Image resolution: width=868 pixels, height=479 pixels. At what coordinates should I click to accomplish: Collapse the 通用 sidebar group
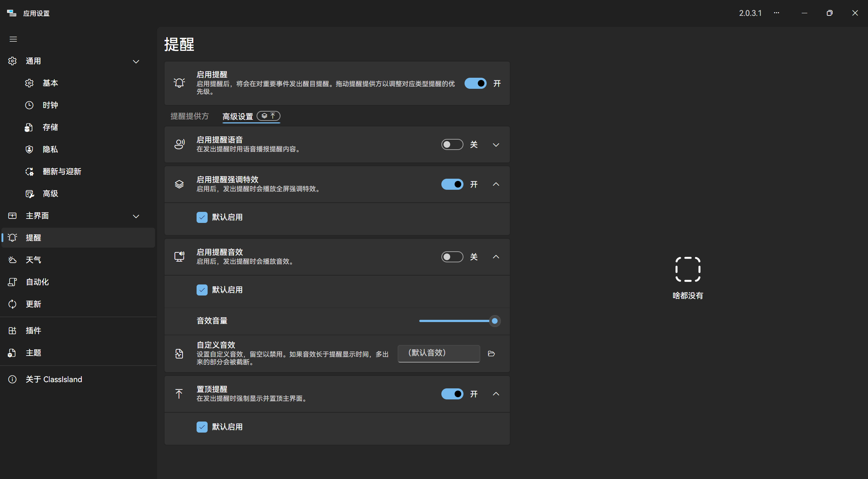point(136,61)
